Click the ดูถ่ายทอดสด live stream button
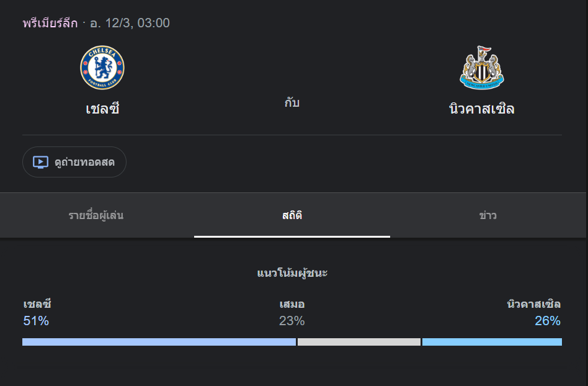Viewport: 588px width, 386px height. [x=74, y=161]
